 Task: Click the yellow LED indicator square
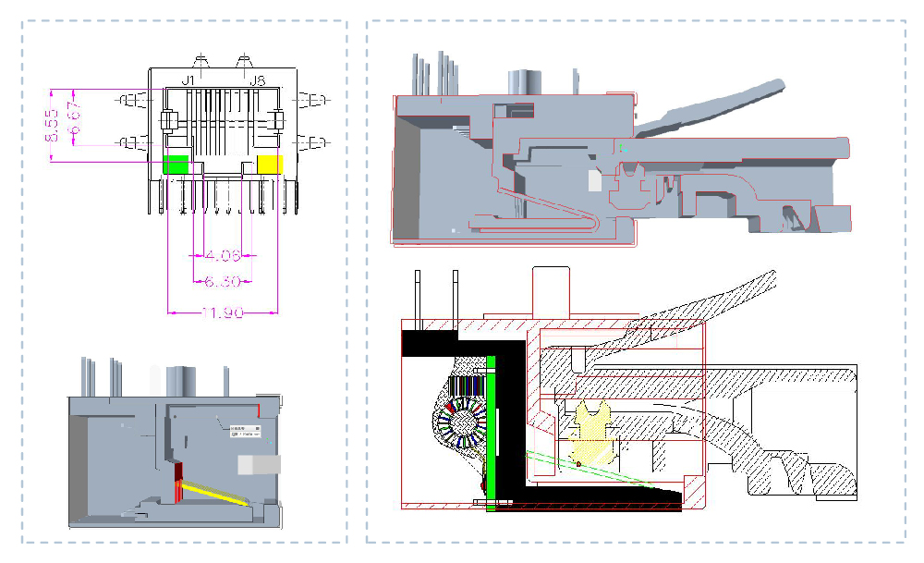[x=269, y=165]
